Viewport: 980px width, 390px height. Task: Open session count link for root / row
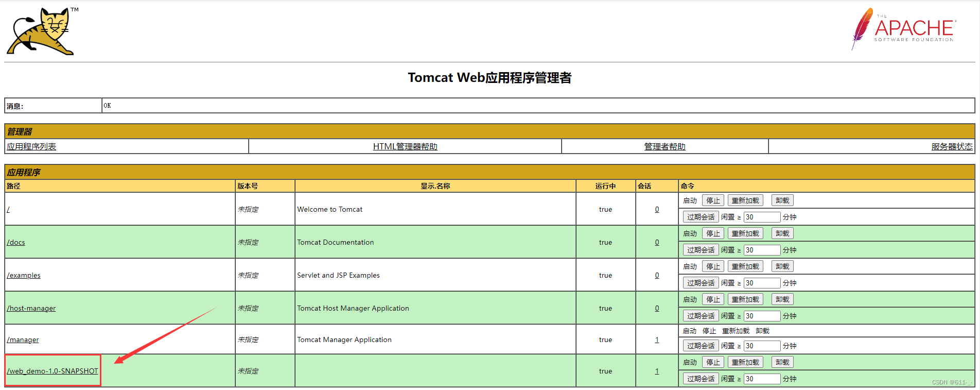tap(657, 209)
